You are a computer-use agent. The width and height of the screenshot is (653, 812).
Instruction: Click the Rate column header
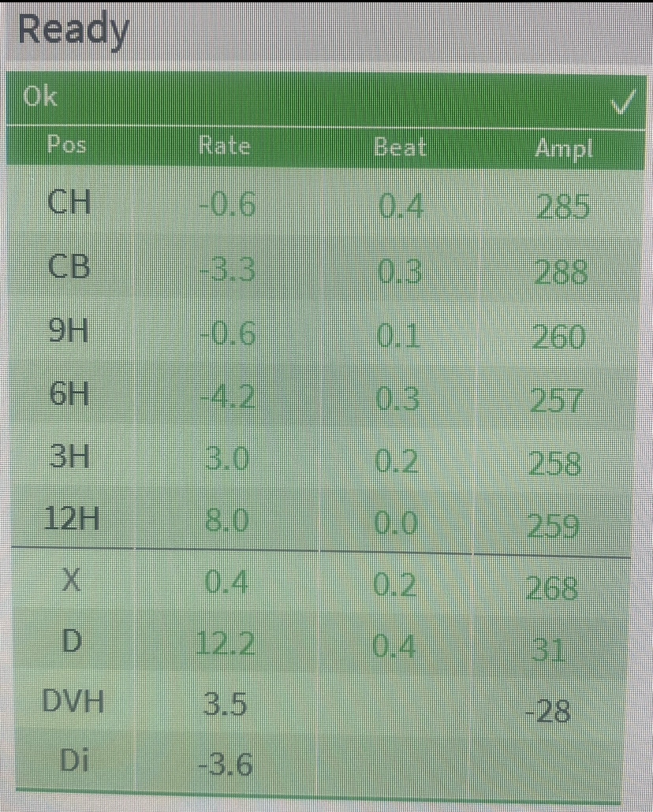(x=225, y=146)
